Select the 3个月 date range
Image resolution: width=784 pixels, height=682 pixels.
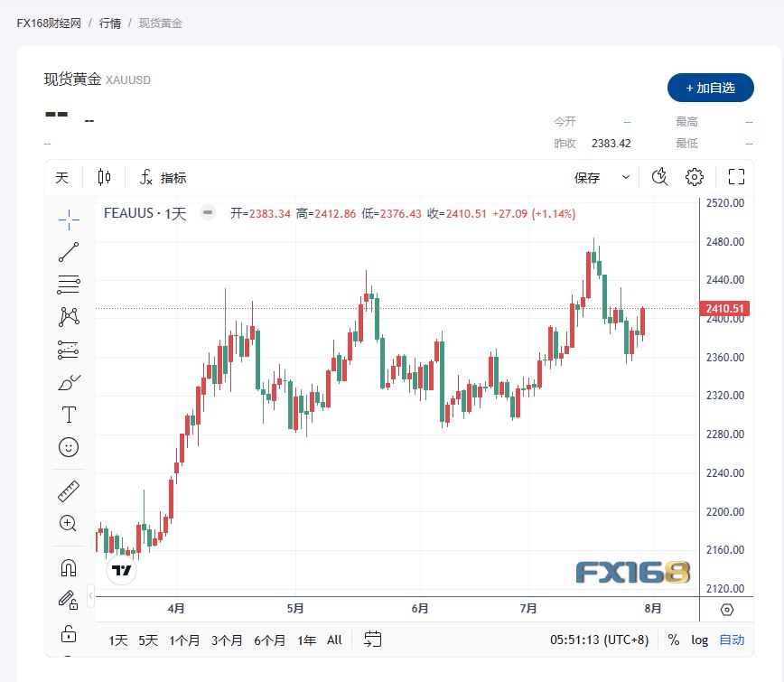pos(227,640)
